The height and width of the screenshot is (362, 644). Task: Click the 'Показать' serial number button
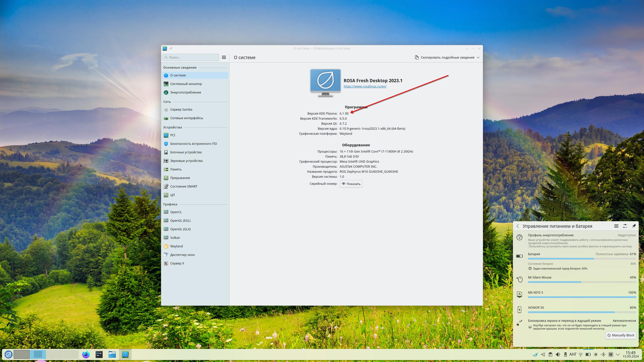click(x=351, y=184)
